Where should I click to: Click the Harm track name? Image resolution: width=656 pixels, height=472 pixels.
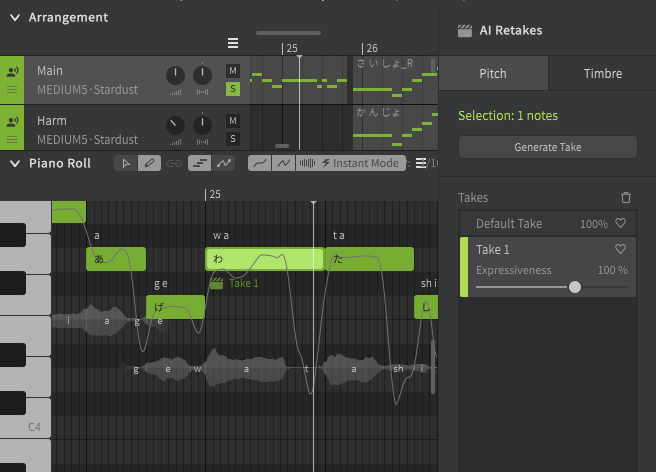click(52, 121)
